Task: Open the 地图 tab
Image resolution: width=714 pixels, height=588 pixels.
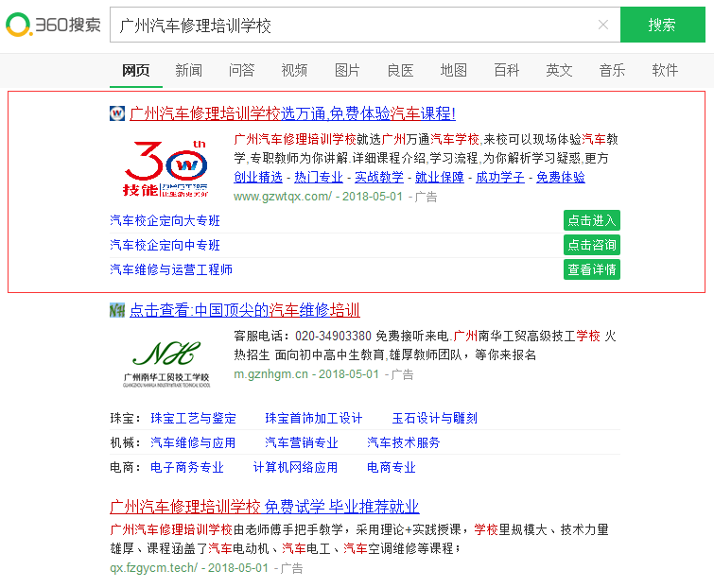Action: pyautogui.click(x=453, y=70)
